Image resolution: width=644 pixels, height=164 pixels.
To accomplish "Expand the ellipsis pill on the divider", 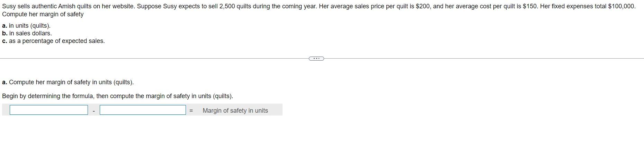I will click(316, 59).
